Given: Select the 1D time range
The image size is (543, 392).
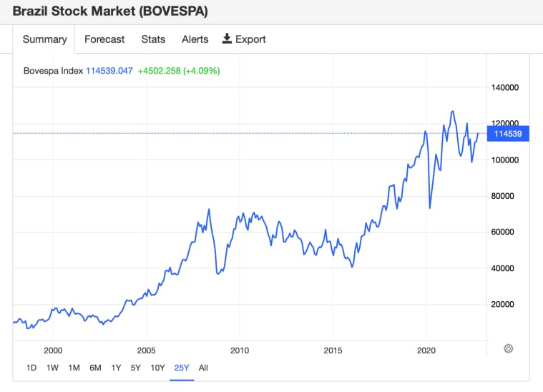Looking at the screenshot, I should (x=31, y=368).
